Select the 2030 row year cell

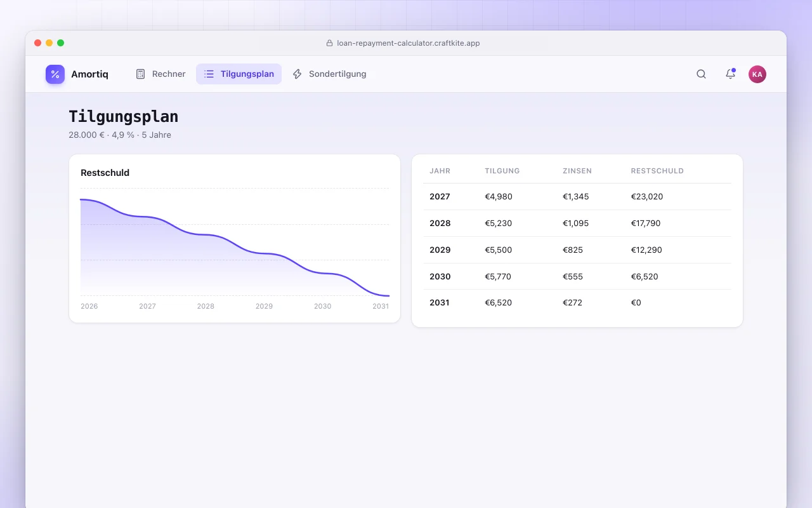[x=440, y=277]
